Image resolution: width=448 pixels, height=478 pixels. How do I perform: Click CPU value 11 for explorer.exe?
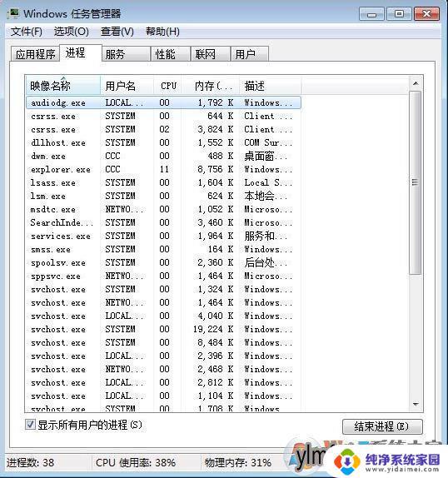[x=164, y=169]
